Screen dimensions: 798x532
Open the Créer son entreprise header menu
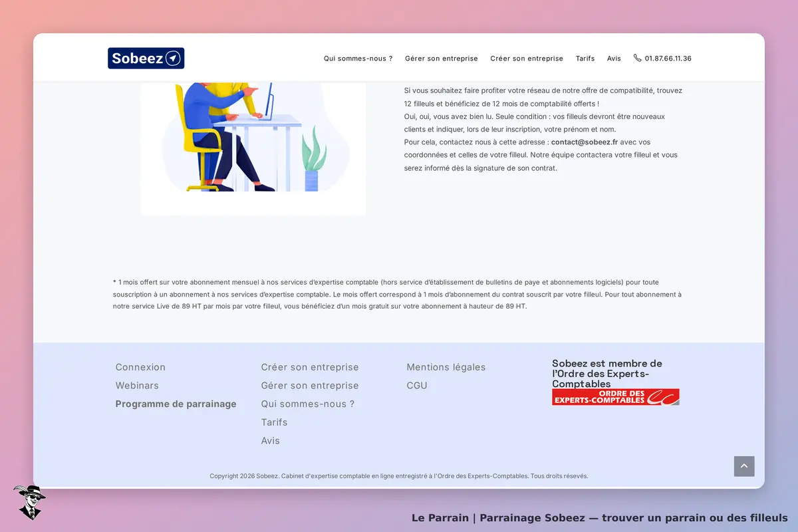[527, 59]
